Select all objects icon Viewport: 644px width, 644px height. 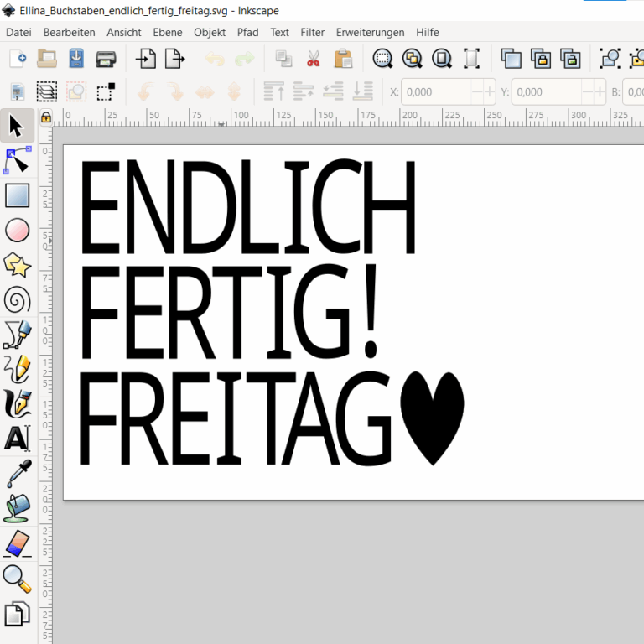(x=18, y=91)
